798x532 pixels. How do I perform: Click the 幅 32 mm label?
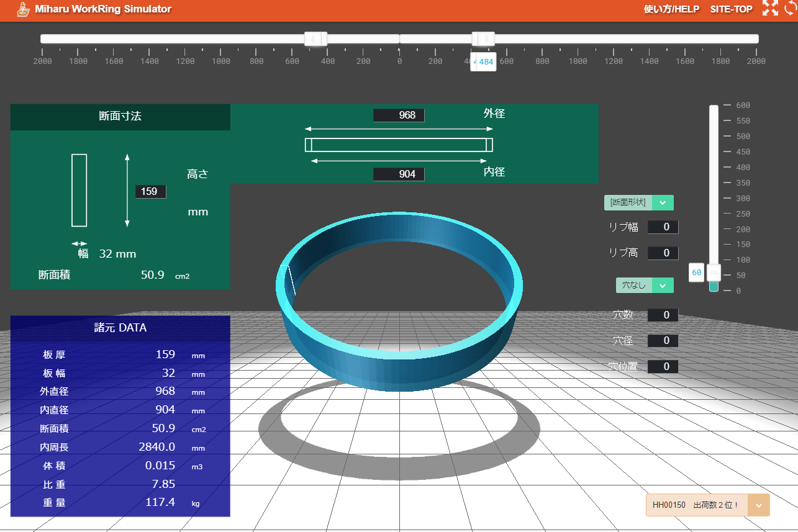click(107, 254)
